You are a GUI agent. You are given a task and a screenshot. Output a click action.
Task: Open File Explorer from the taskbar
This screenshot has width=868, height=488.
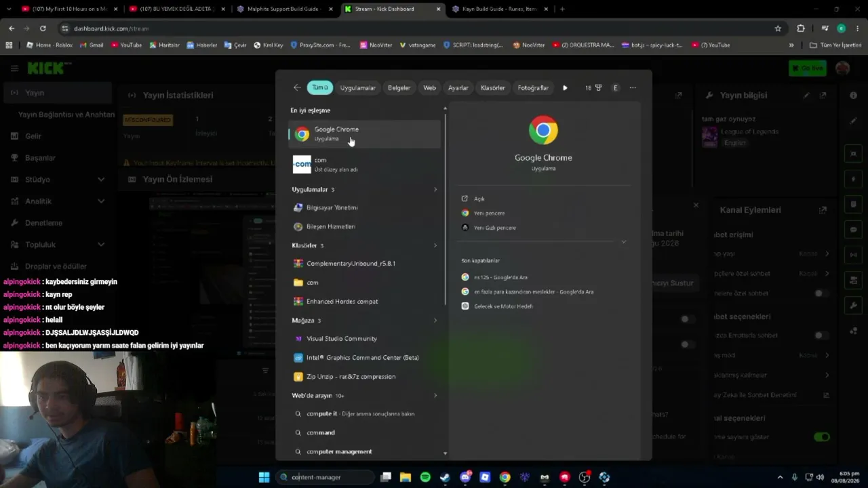click(x=406, y=477)
